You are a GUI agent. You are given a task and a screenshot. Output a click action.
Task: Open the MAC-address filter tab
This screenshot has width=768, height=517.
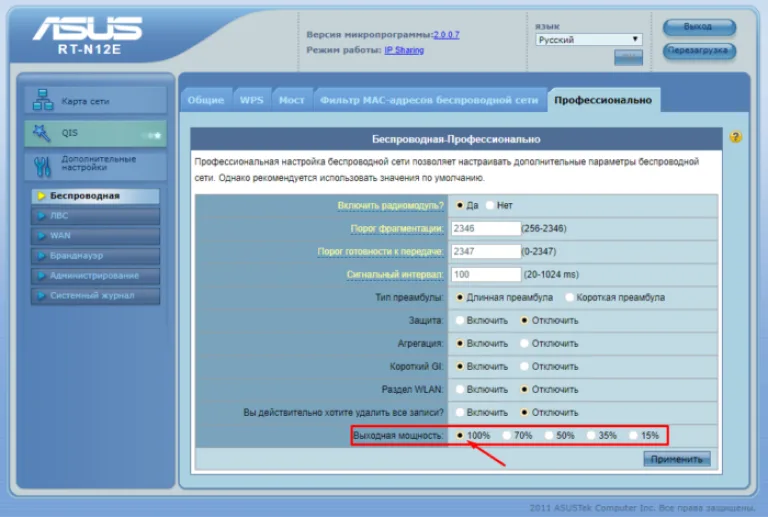[x=429, y=100]
